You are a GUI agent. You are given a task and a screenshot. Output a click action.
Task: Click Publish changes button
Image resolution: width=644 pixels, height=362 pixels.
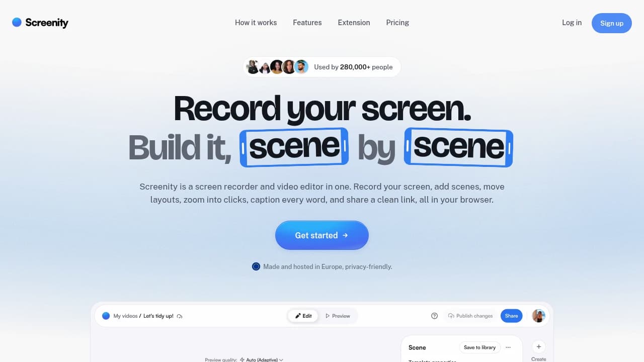tap(470, 316)
